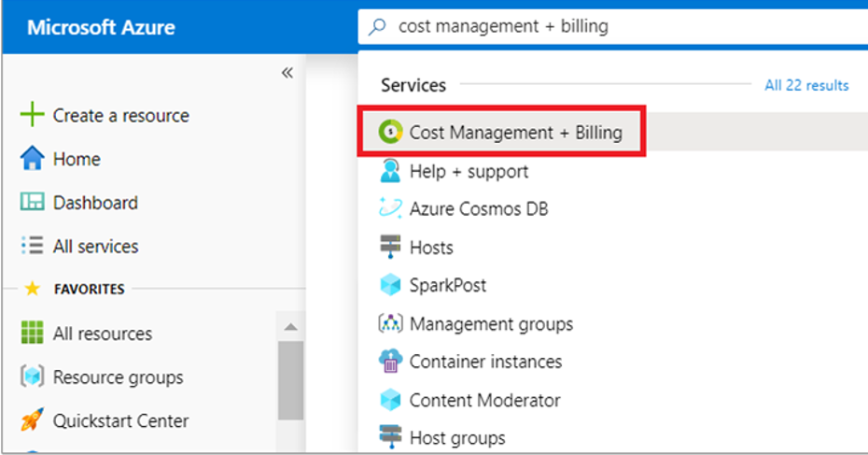Viewport: 868px width, 455px height.
Task: Open the Help + support icon
Action: point(390,172)
